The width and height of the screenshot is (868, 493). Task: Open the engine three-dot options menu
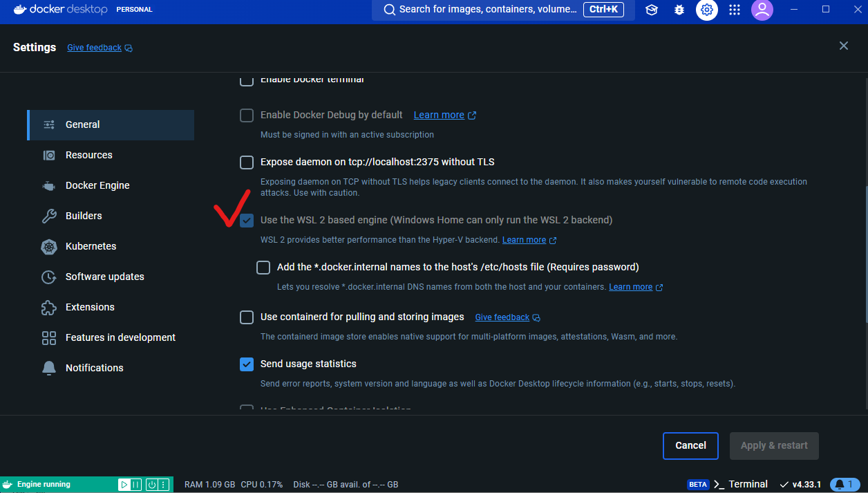click(163, 485)
